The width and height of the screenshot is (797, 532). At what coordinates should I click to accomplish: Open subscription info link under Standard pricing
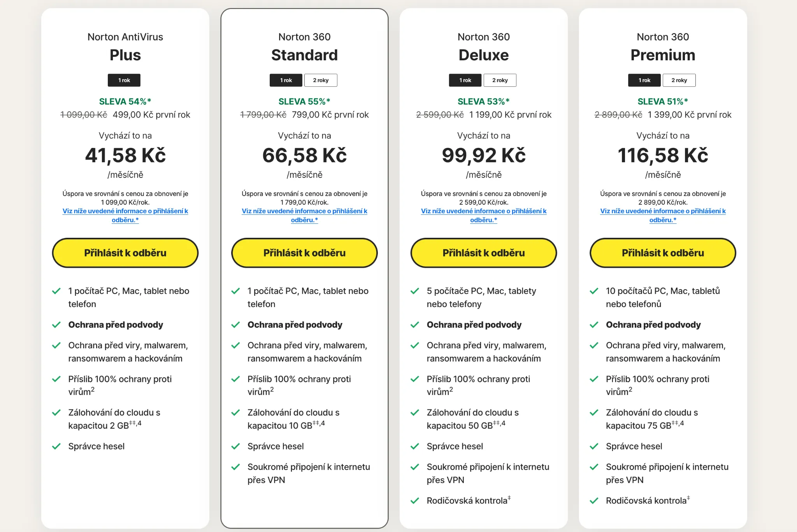305,215
